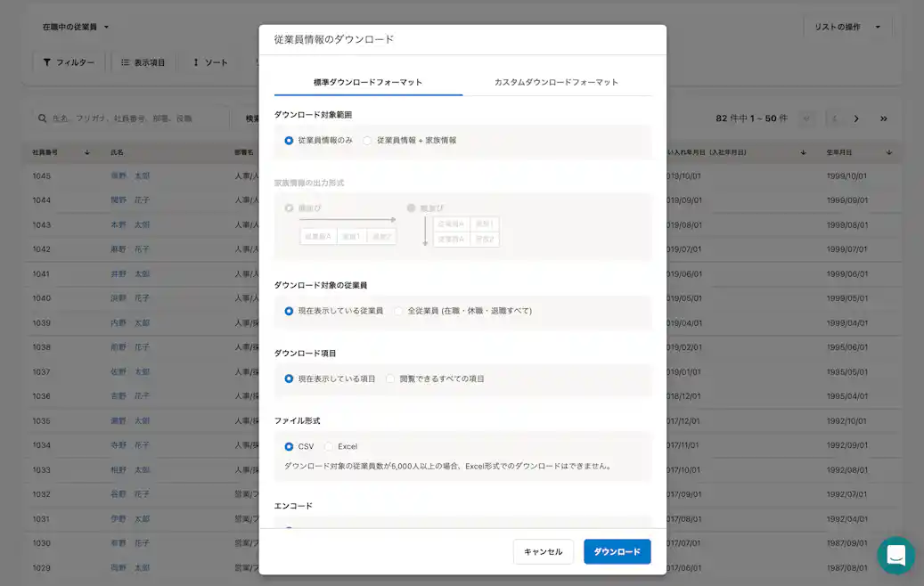924x586 pixels.
Task: Open the chat support bubble
Action: pyautogui.click(x=895, y=556)
